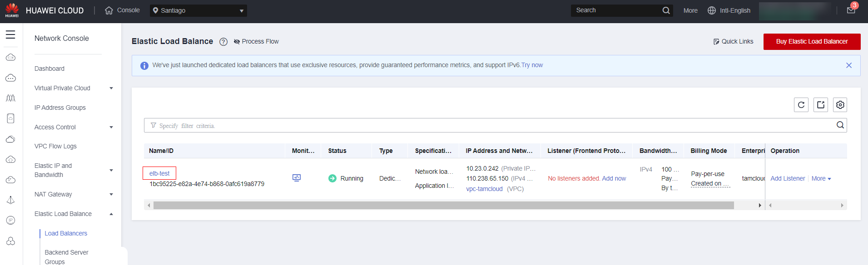This screenshot has width=868, height=265.
Task: Click the horizontal table scrollbar
Action: tap(443, 206)
